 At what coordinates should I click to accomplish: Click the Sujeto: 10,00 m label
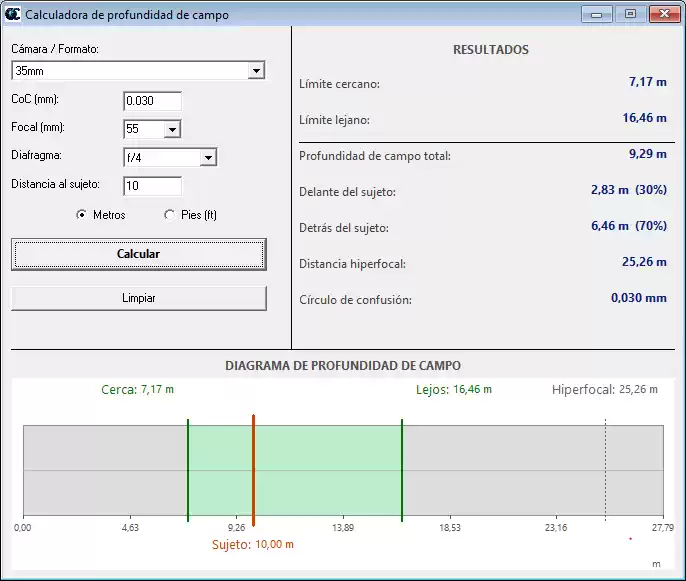pos(252,544)
